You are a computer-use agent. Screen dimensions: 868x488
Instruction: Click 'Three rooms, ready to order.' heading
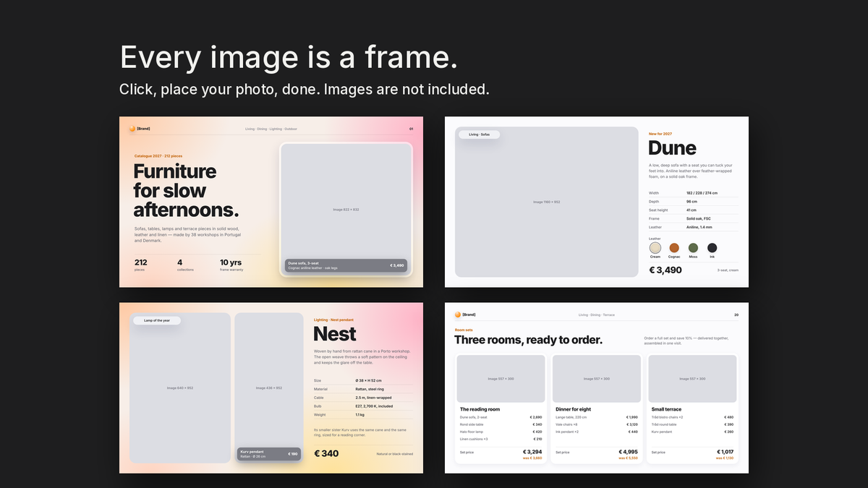(x=528, y=340)
